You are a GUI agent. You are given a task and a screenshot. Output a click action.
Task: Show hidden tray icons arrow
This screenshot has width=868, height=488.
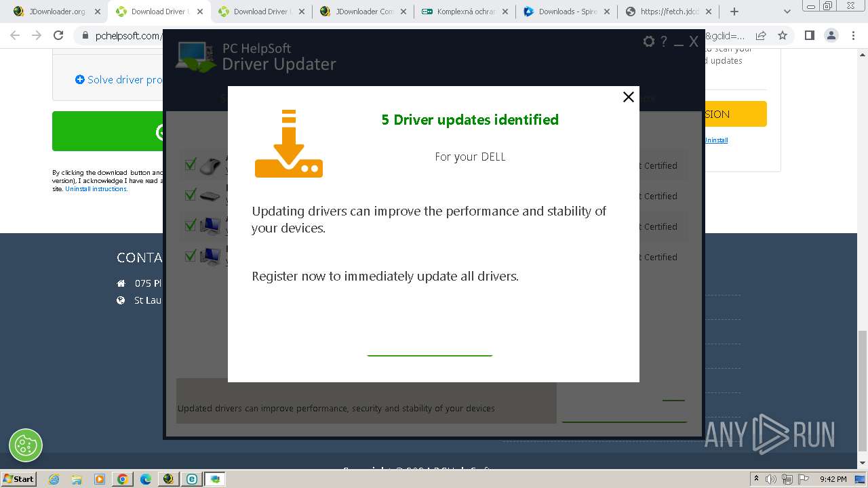(x=757, y=479)
